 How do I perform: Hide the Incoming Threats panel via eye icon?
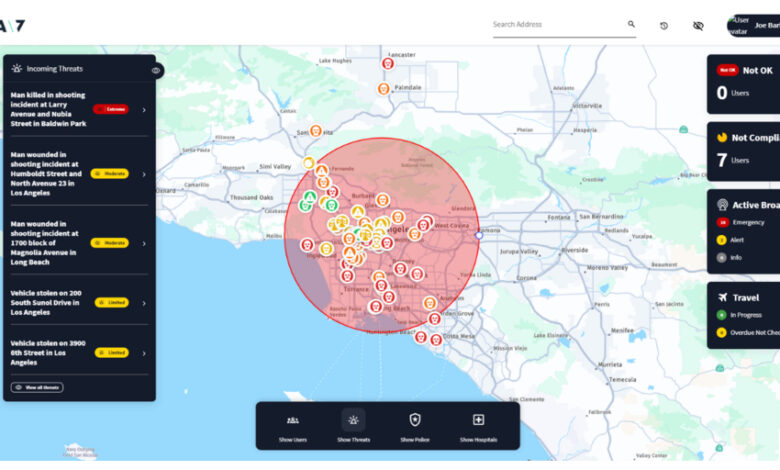156,70
